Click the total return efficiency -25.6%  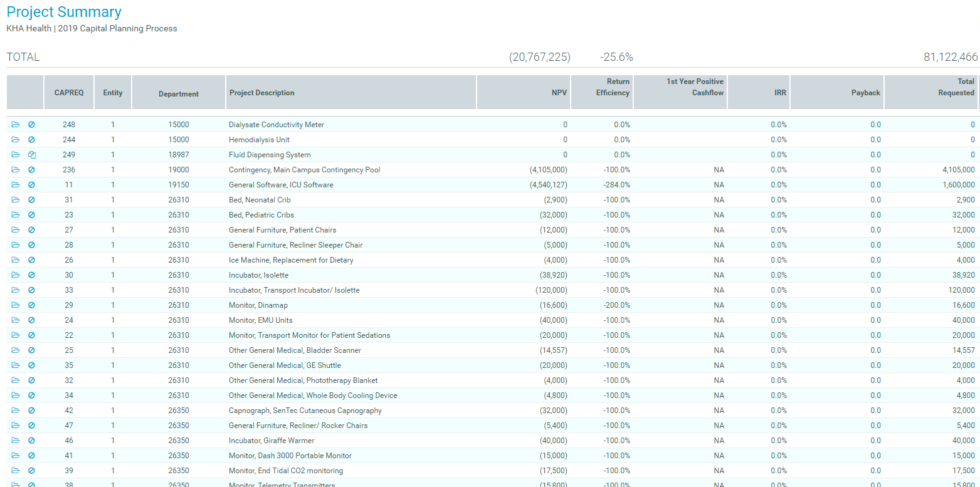click(x=616, y=57)
